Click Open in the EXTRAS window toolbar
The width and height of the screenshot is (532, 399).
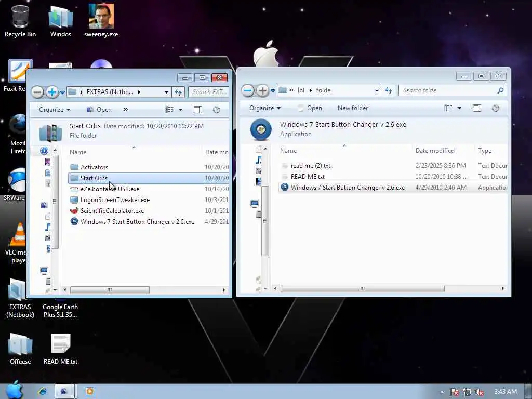click(99, 110)
